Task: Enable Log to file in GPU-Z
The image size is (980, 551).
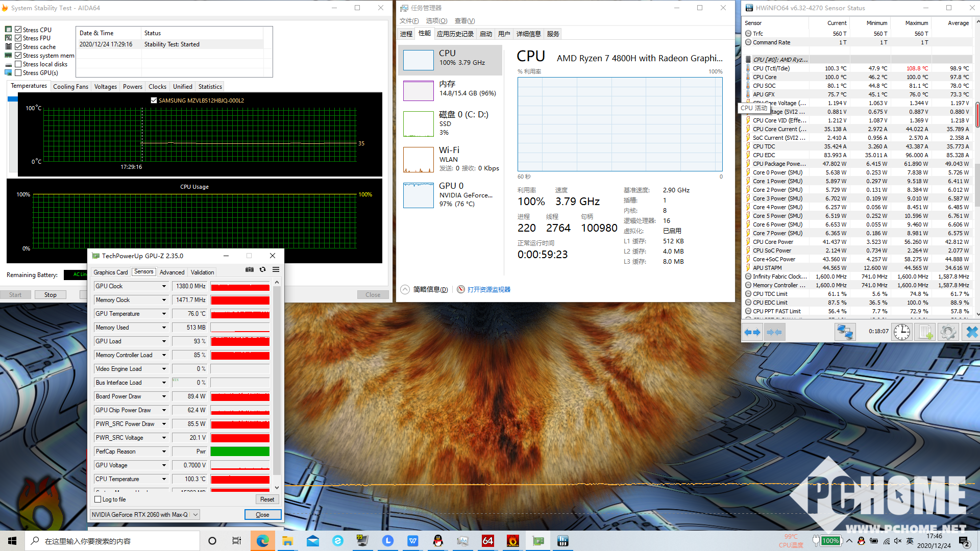Action: pyautogui.click(x=98, y=499)
